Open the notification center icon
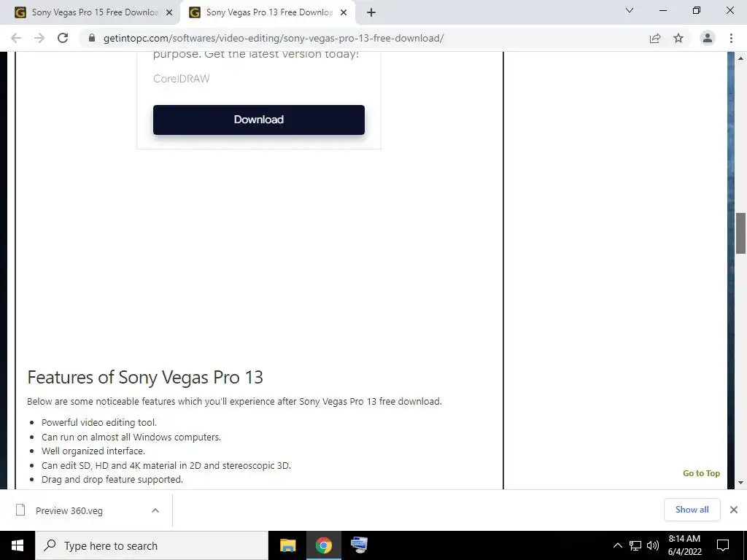Viewport: 747px width, 560px height. [723, 545]
